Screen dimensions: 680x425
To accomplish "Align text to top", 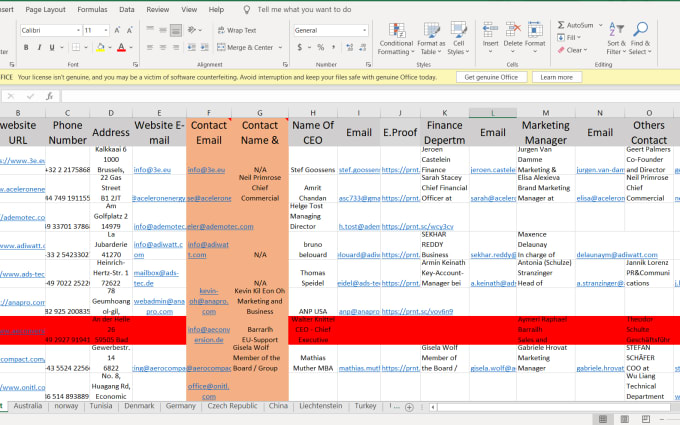I will (x=150, y=30).
